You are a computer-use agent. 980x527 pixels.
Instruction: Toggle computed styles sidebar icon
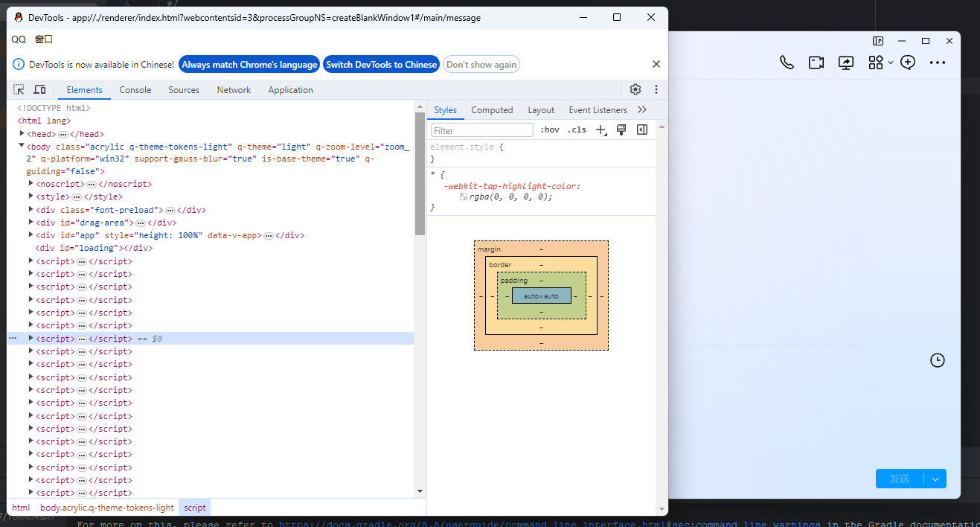(x=642, y=130)
